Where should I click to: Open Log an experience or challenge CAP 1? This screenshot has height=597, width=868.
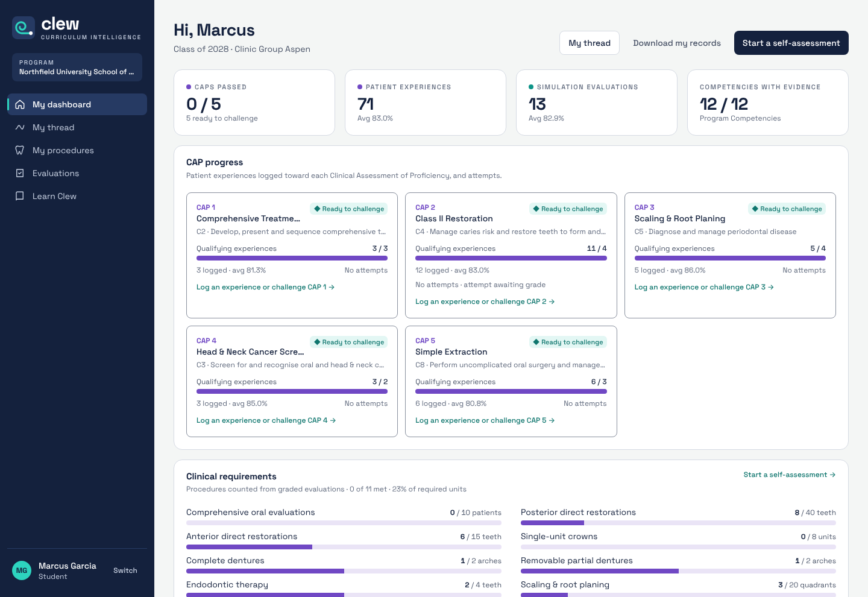tap(265, 287)
